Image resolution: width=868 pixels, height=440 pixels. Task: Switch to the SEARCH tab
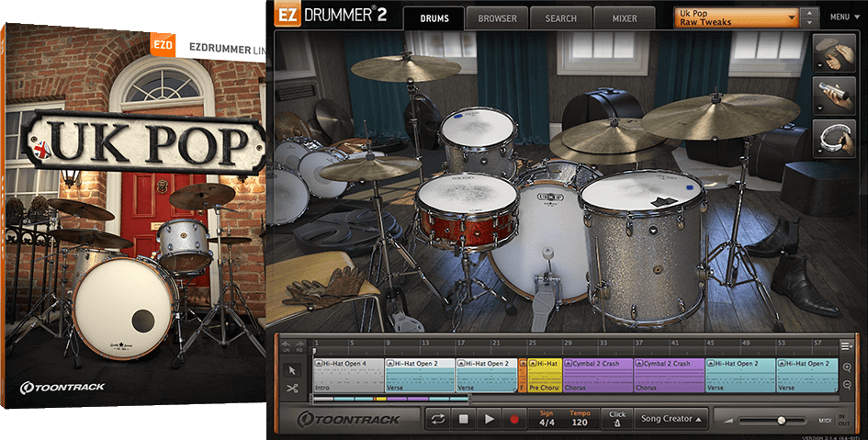tap(561, 18)
